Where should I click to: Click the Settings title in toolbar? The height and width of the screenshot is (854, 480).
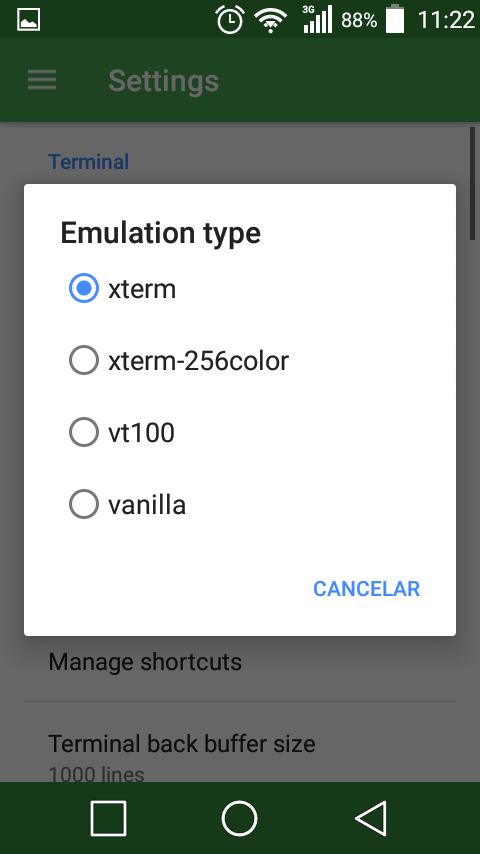pyautogui.click(x=163, y=81)
